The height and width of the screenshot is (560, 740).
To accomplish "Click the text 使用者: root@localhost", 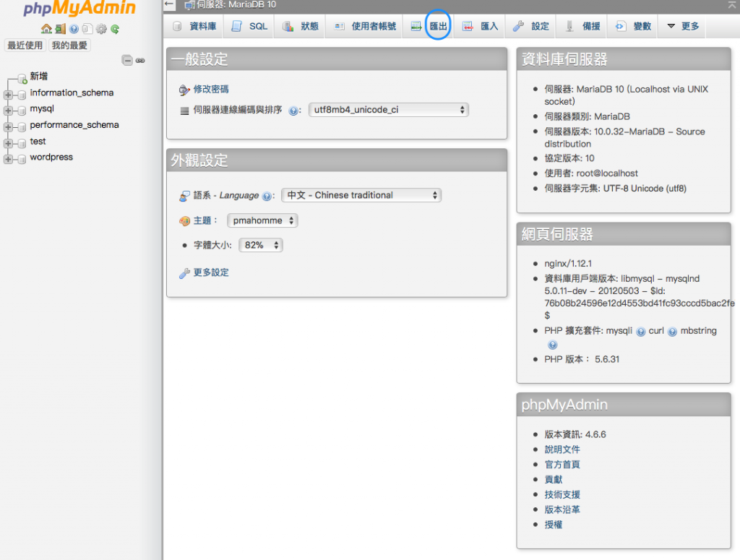I will tap(591, 173).
